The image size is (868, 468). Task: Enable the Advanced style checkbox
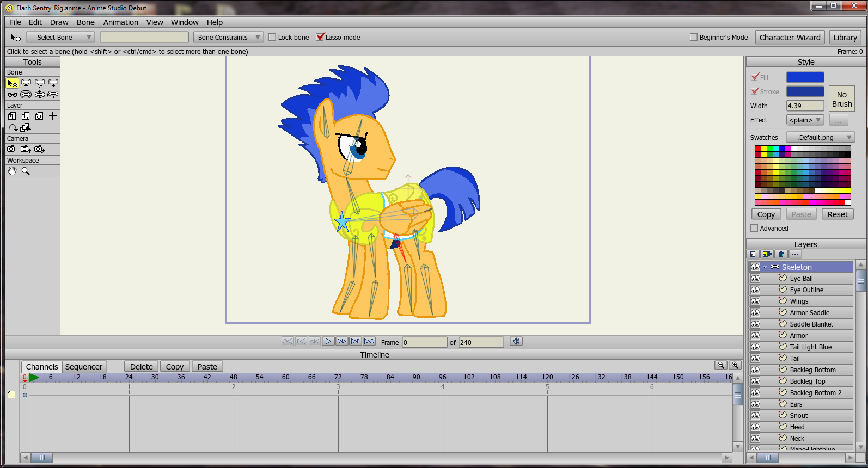click(x=754, y=228)
